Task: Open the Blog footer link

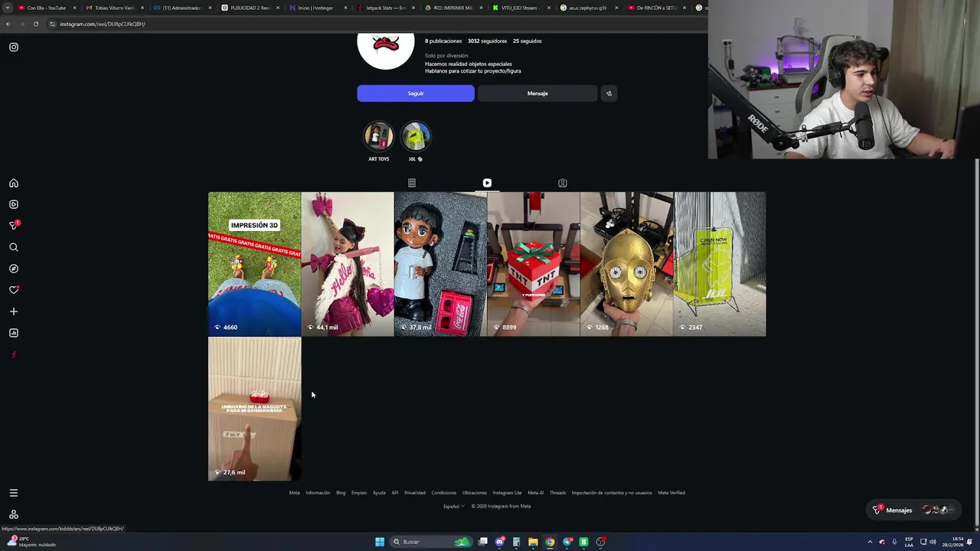Action: (x=341, y=493)
